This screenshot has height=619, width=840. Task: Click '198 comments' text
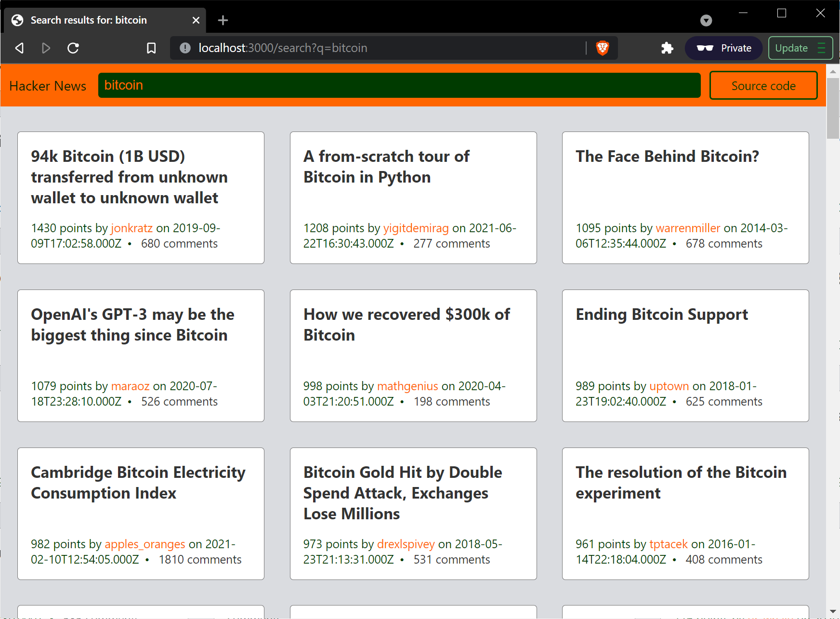tap(451, 402)
